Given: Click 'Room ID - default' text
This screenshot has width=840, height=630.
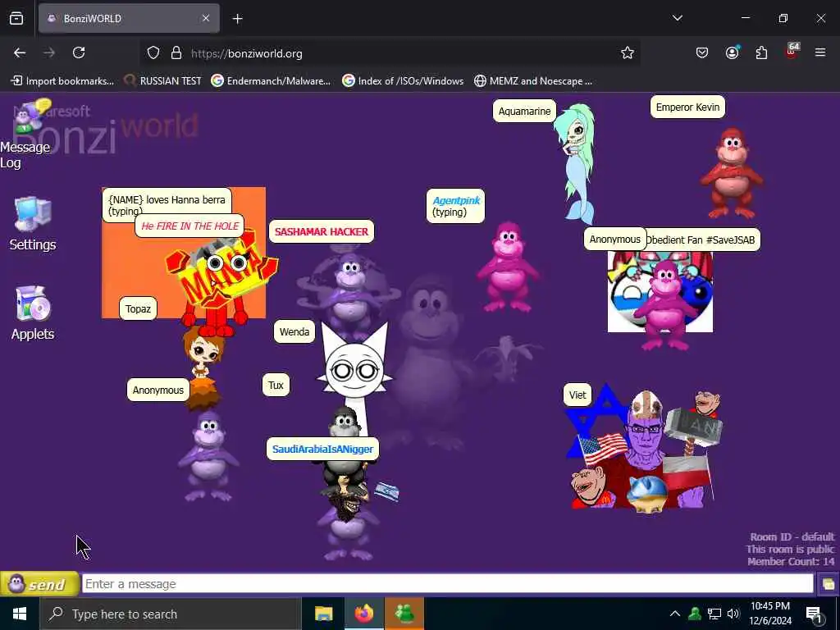Looking at the screenshot, I should [792, 536].
